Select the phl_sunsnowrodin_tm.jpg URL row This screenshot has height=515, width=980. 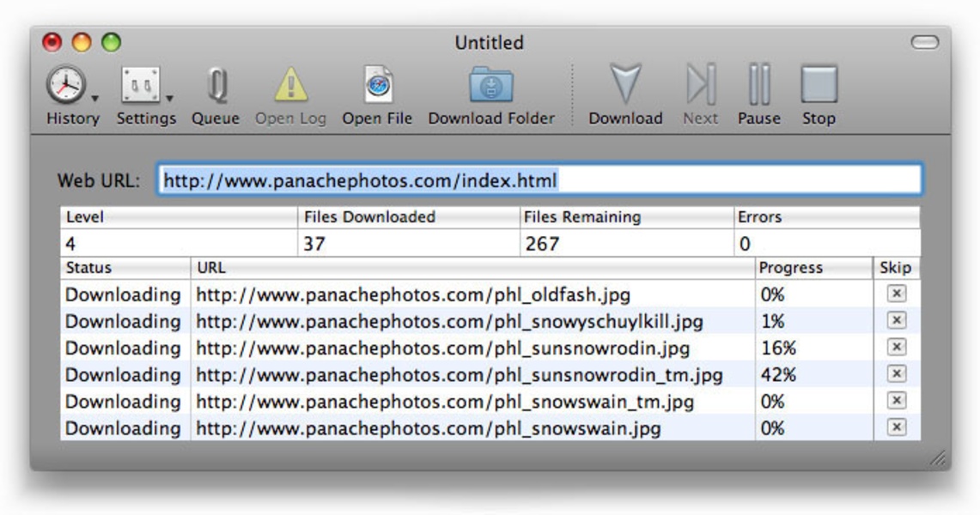(490, 374)
